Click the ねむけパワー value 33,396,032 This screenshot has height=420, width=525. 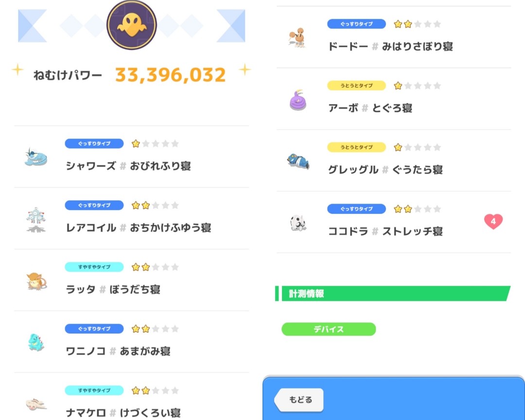[x=171, y=75]
